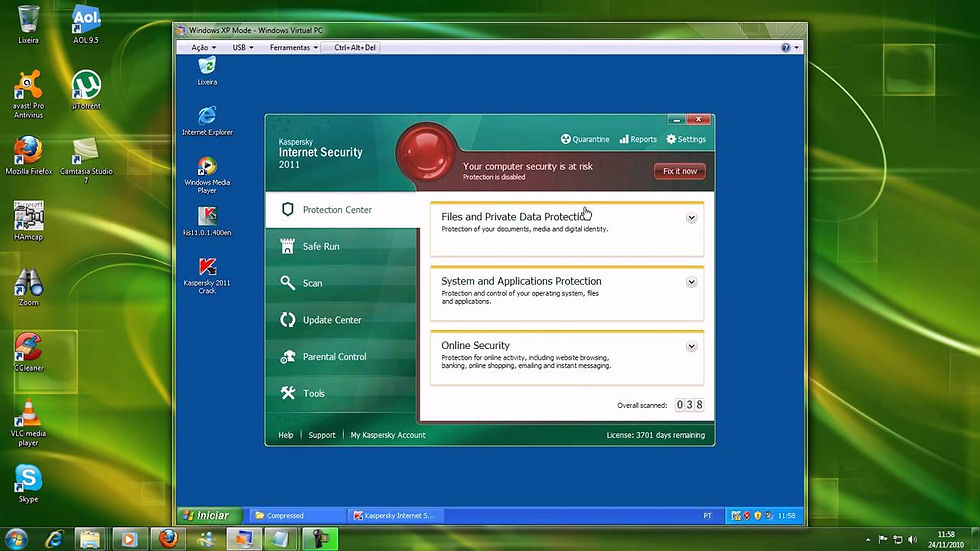Select the Zoom binoculars desktop icon
This screenshot has height=551, width=980.
point(28,287)
